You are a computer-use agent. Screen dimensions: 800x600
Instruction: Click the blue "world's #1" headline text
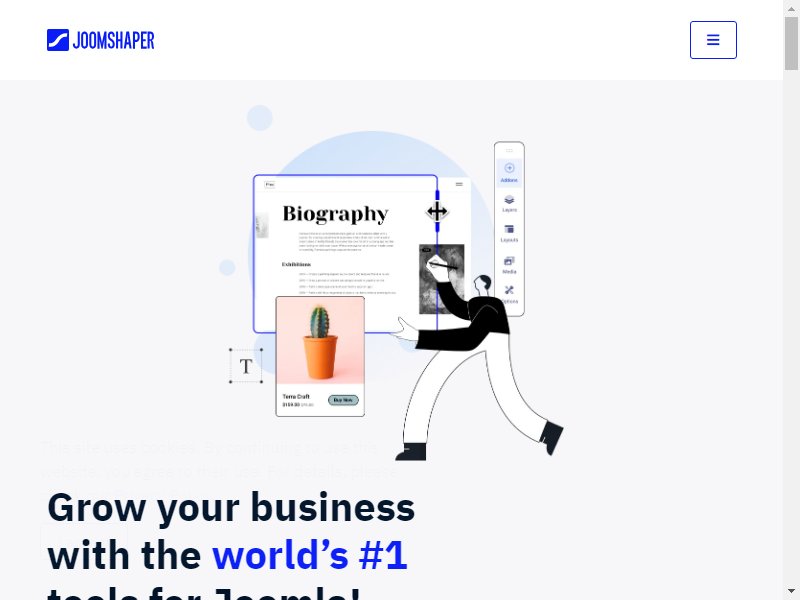pos(310,555)
